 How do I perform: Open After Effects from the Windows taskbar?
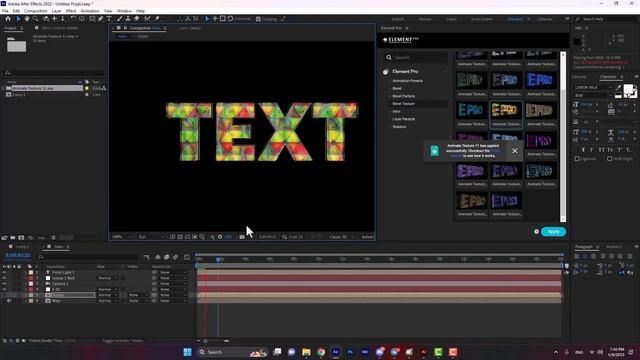[336, 352]
